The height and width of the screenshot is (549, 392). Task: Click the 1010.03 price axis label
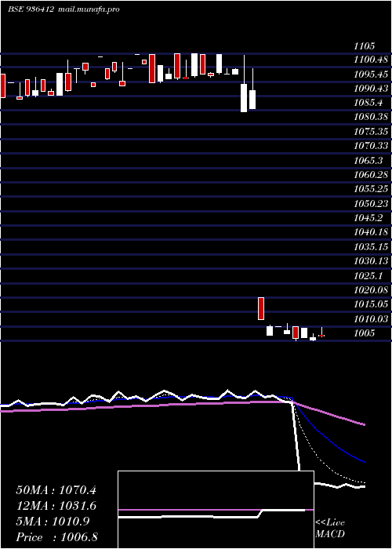click(371, 318)
